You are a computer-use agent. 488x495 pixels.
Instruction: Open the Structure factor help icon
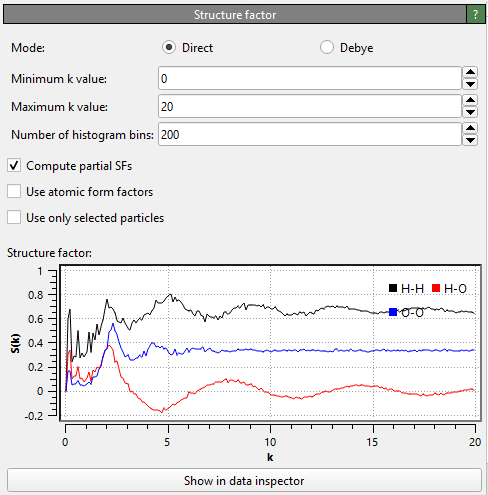click(475, 15)
